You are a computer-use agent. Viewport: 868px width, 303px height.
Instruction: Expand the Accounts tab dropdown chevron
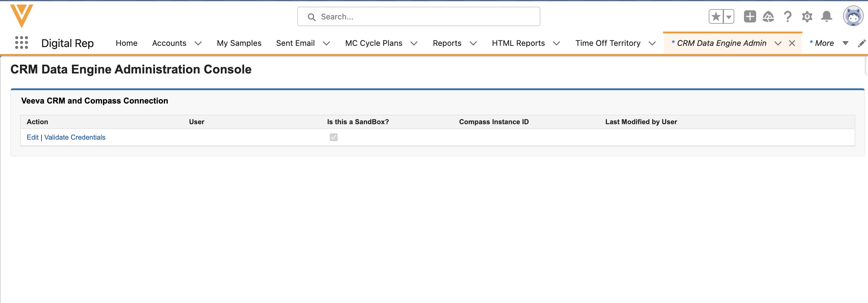point(198,43)
